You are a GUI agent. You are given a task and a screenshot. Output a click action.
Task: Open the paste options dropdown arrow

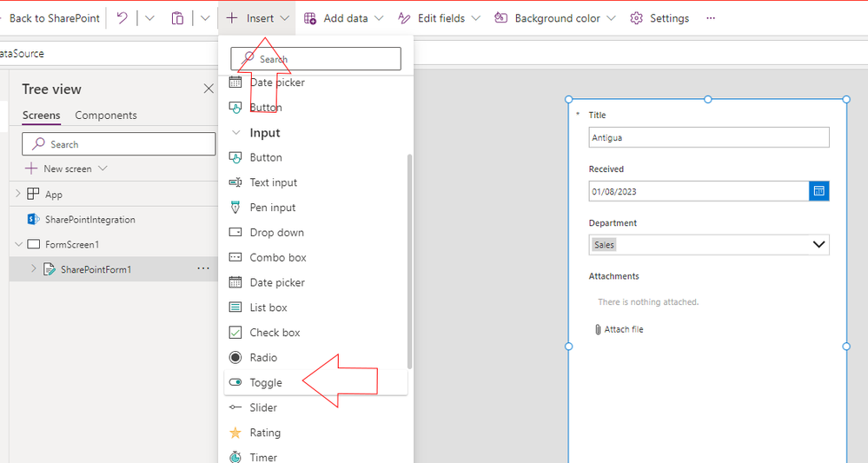[205, 18]
